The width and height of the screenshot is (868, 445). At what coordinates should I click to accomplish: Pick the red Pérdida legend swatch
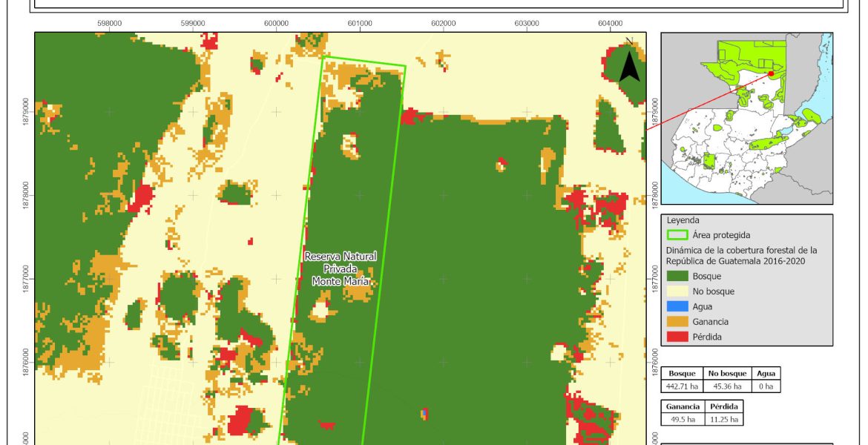coord(678,337)
